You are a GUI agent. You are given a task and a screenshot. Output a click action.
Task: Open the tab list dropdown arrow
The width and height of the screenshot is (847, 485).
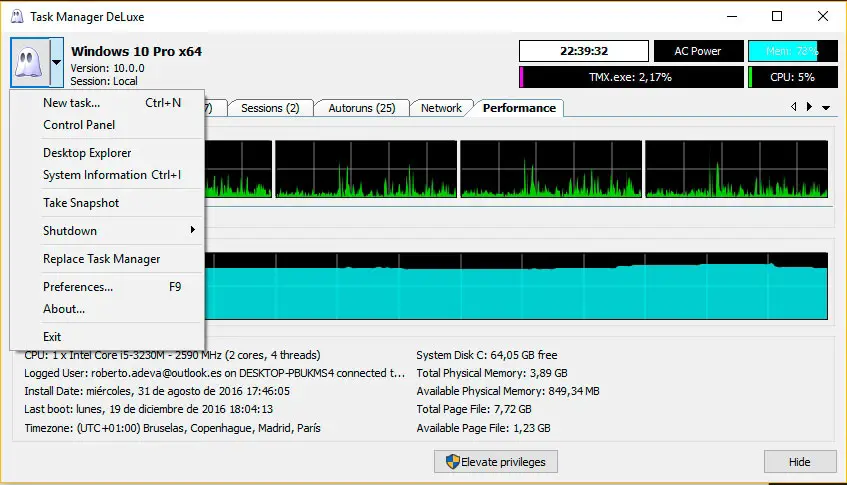tap(826, 107)
